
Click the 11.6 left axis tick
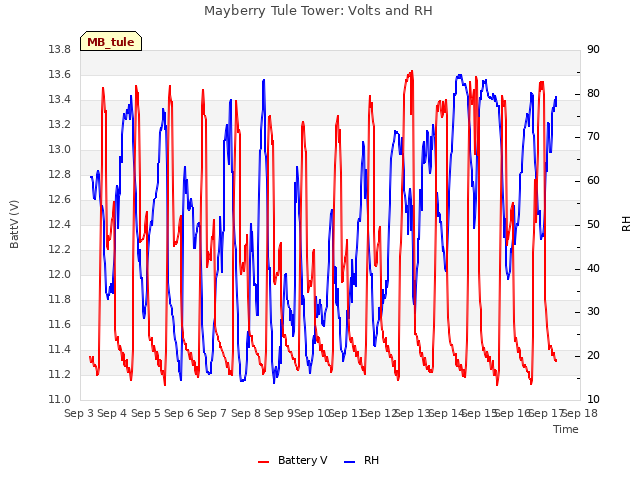click(60, 324)
